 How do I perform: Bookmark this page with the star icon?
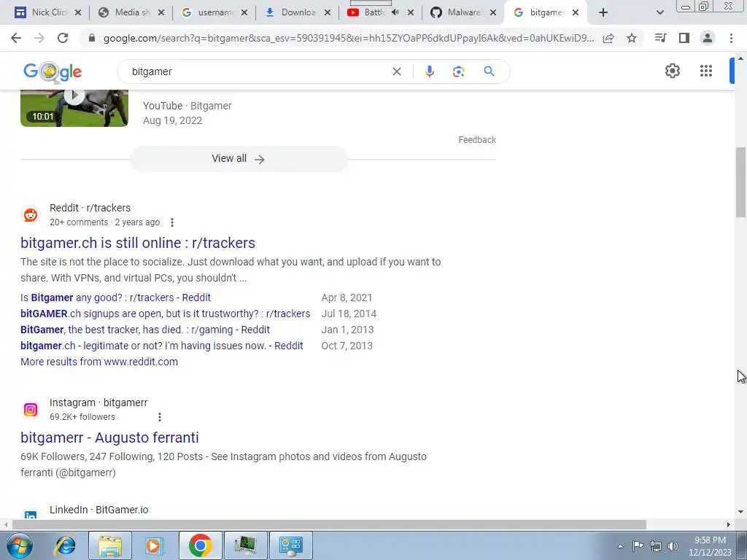[632, 38]
